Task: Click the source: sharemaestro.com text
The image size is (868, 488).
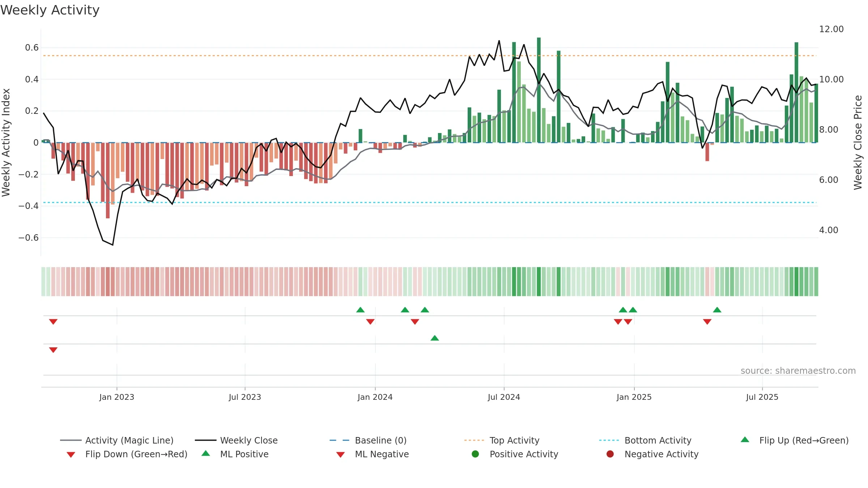Action: [798, 371]
